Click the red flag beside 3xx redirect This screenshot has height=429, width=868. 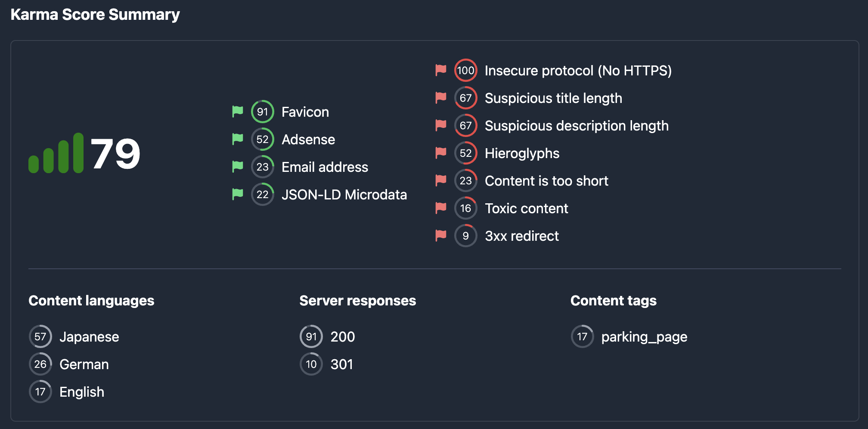click(x=441, y=236)
